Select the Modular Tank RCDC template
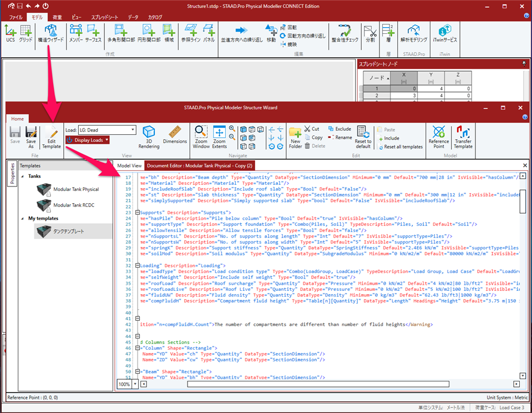This screenshot has height=413, width=532. point(66,205)
